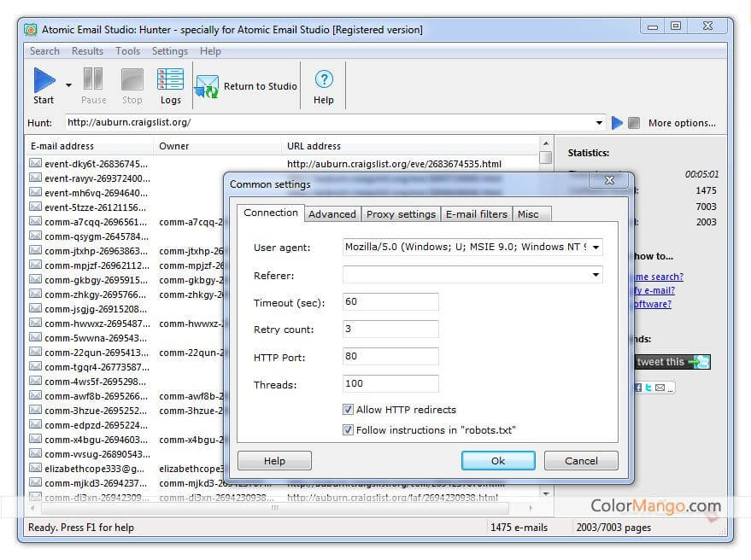Toggle Follow instructions in robots.txt checkbox

tap(349, 430)
